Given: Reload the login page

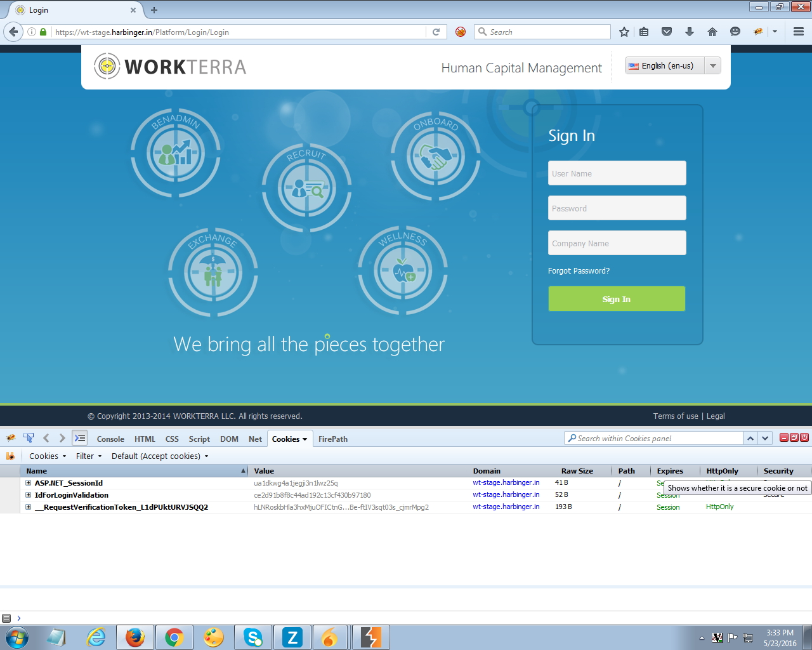Looking at the screenshot, I should pos(436,32).
